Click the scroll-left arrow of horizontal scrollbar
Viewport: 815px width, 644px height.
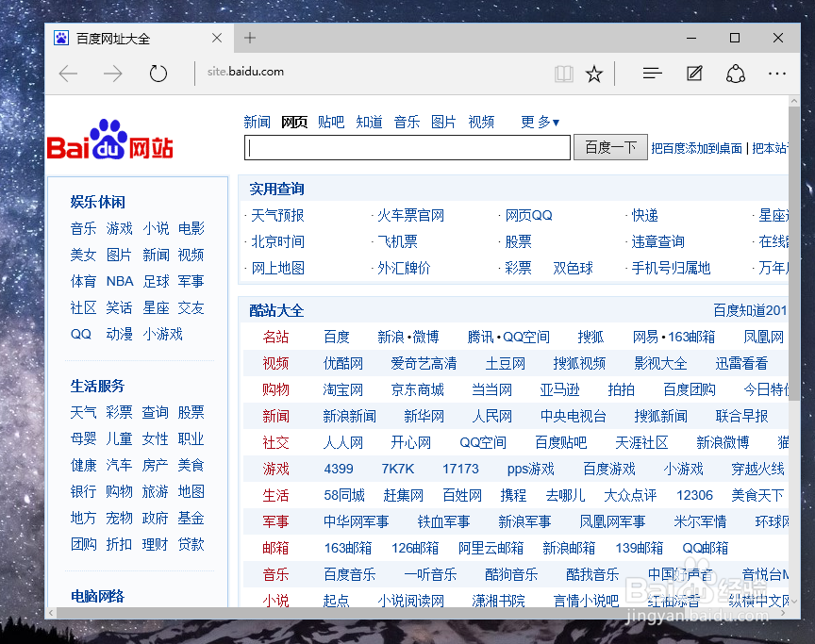[51, 614]
